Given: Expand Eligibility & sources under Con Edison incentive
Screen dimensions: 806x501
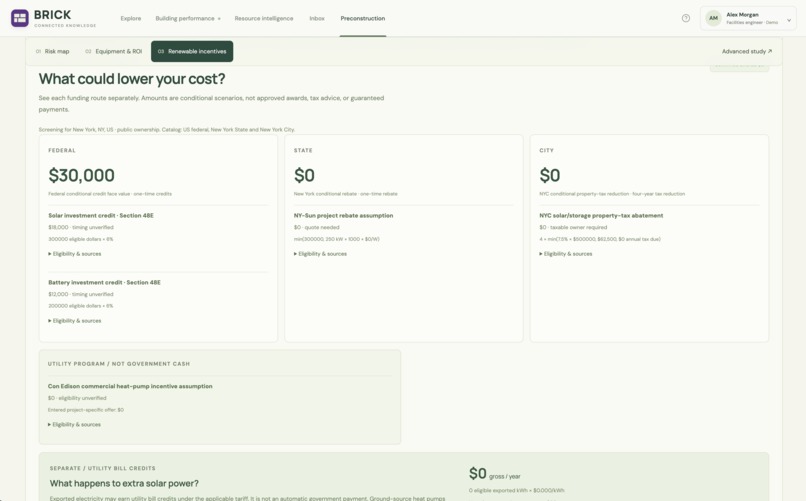Looking at the screenshot, I should point(74,424).
